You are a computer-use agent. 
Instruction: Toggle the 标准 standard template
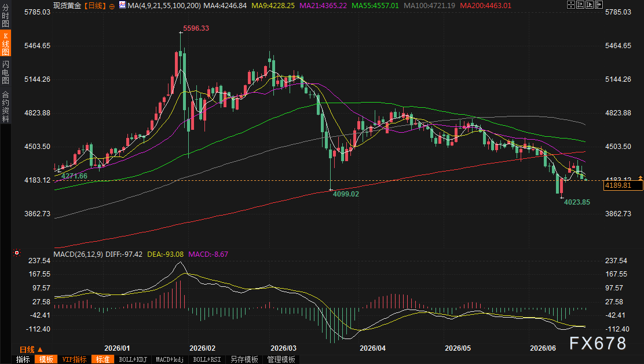coord(103,359)
